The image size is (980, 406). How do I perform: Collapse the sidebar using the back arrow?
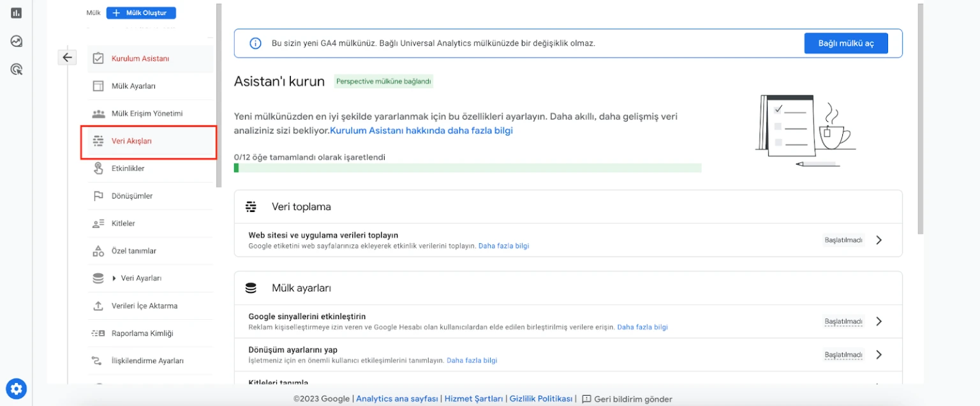pos(67,57)
